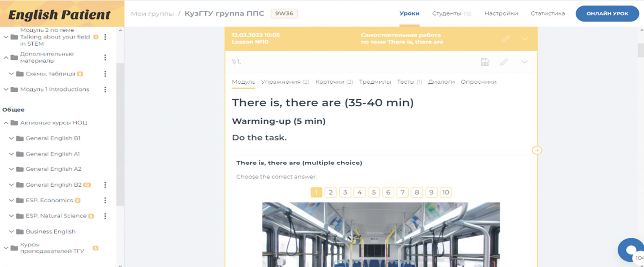Expand the General English B1 folder
This screenshot has width=644, height=267.
point(12,138)
